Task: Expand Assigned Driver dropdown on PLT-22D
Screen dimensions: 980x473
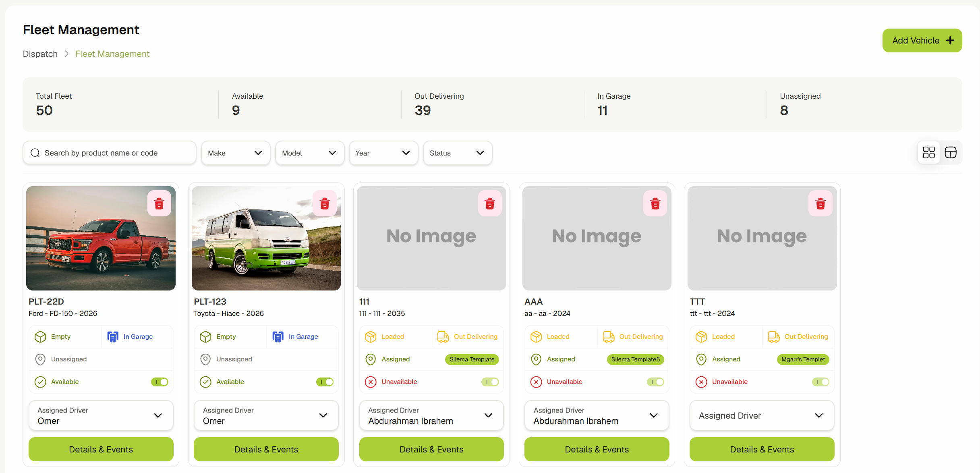Action: pyautogui.click(x=101, y=415)
